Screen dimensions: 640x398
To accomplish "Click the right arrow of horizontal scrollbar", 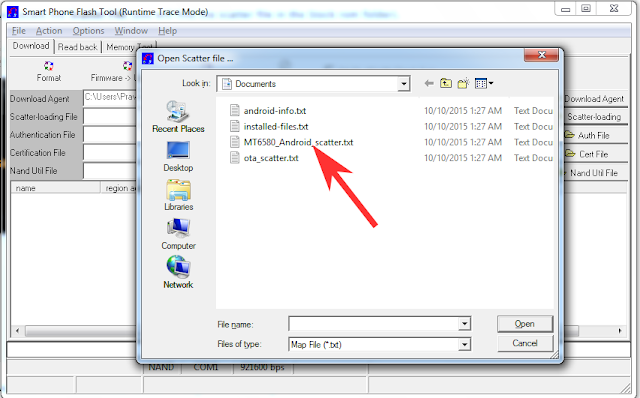I will [620, 331].
